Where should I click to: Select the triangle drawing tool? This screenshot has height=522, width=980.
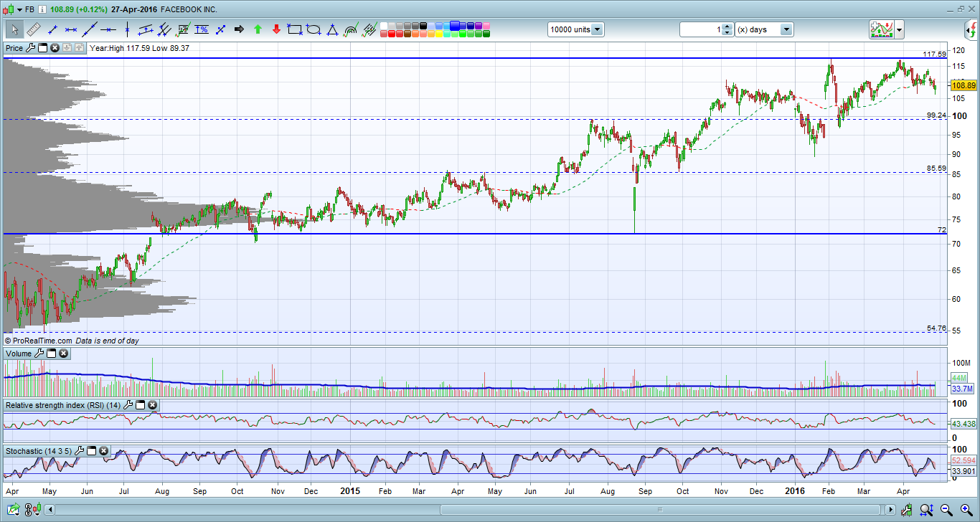pyautogui.click(x=332, y=29)
